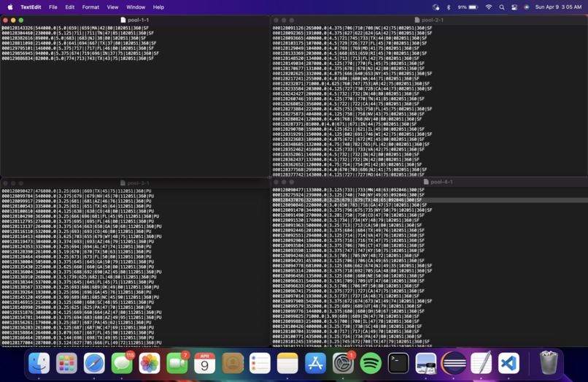Viewport: 588px width, 382px height.
Task: Open the TextEdit application menu
Action: 31,7
